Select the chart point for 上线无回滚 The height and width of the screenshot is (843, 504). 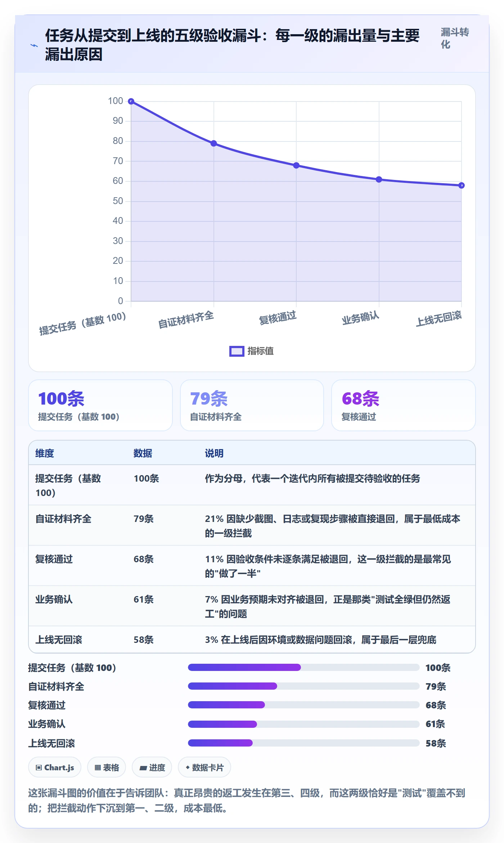[461, 185]
